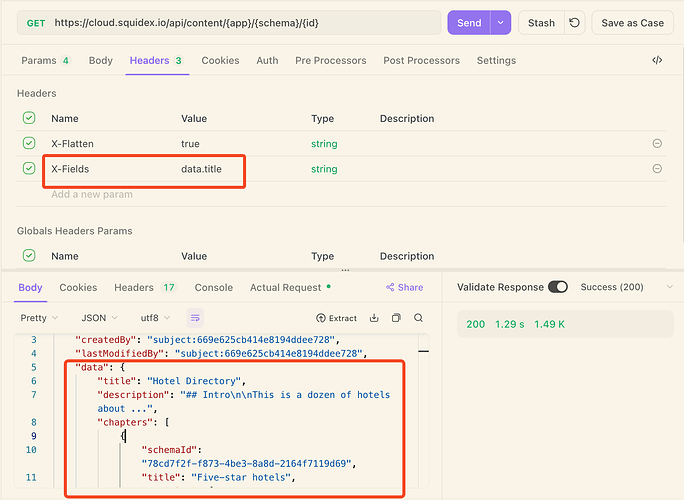
Task: Select the GET method label
Action: pos(36,23)
